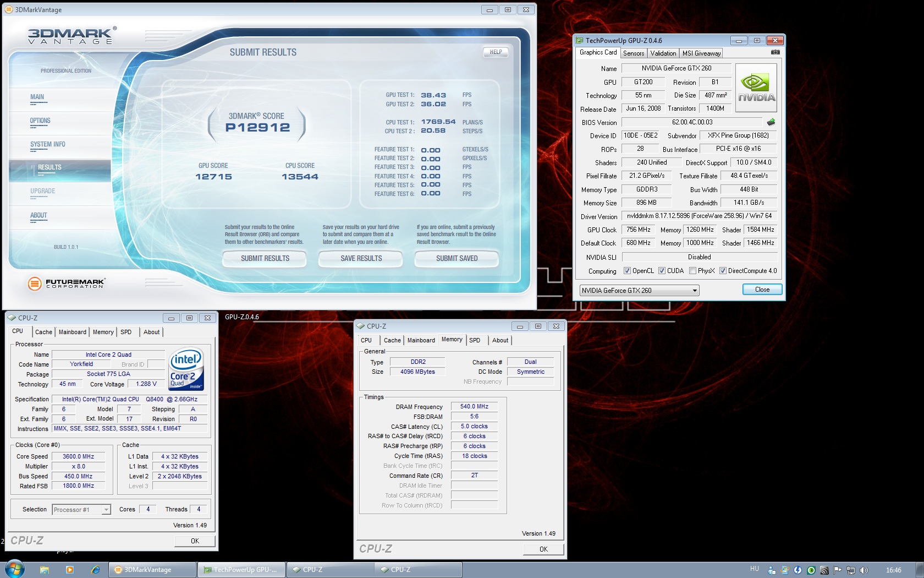Click the GPU-Z Name field

676,68
